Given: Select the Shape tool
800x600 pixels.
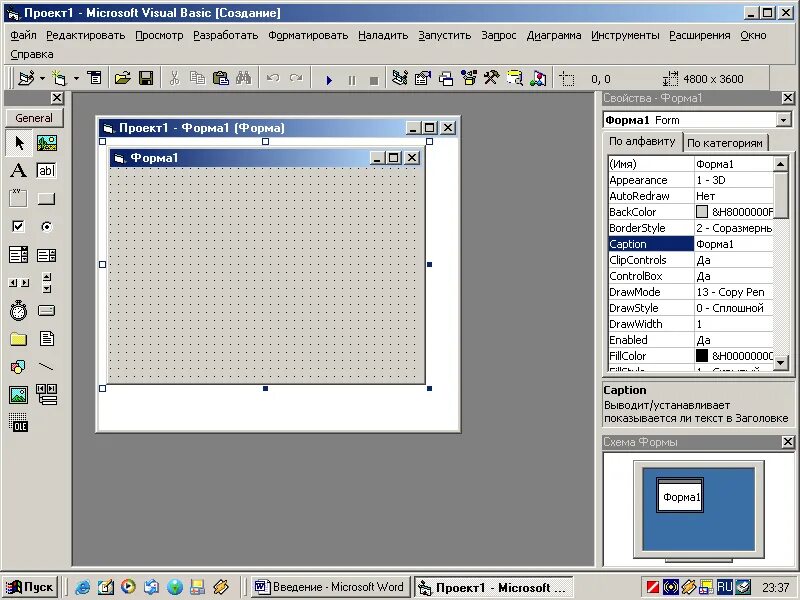Looking at the screenshot, I should point(18,366).
